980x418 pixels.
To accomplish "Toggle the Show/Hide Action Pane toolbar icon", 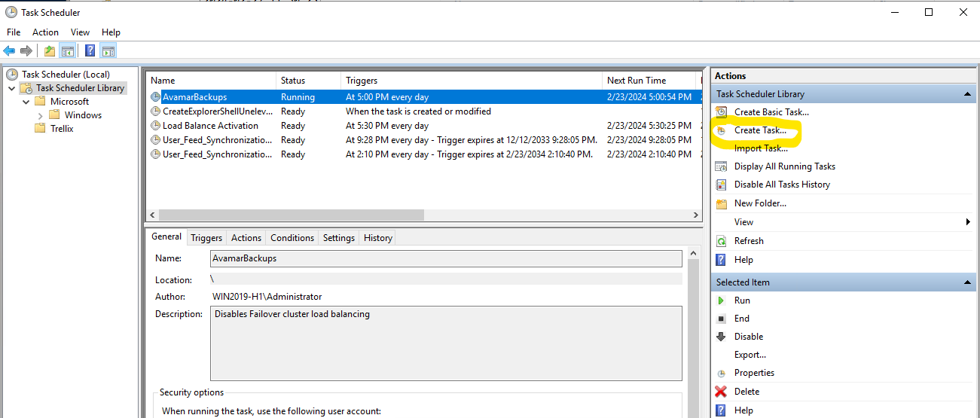I will point(108,51).
